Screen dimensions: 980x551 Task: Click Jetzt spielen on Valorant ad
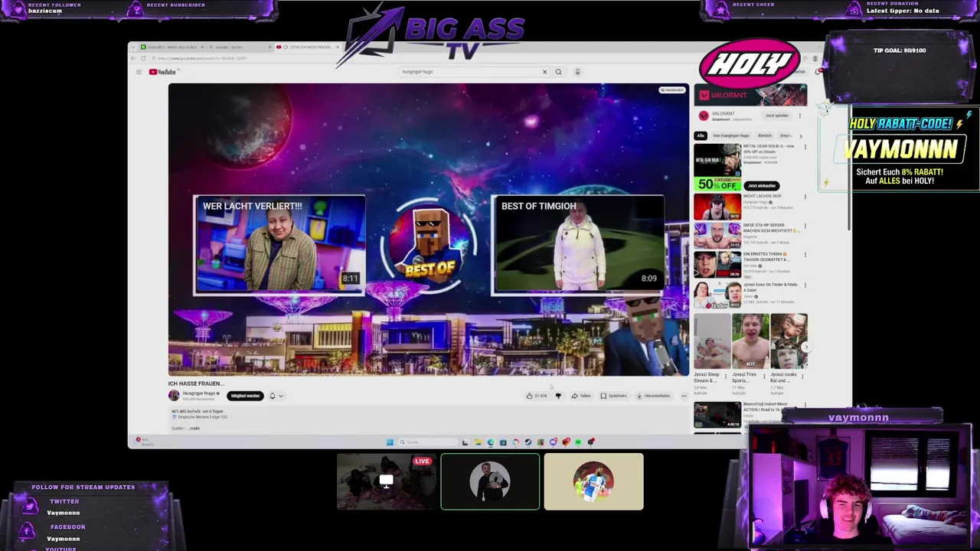[776, 116]
